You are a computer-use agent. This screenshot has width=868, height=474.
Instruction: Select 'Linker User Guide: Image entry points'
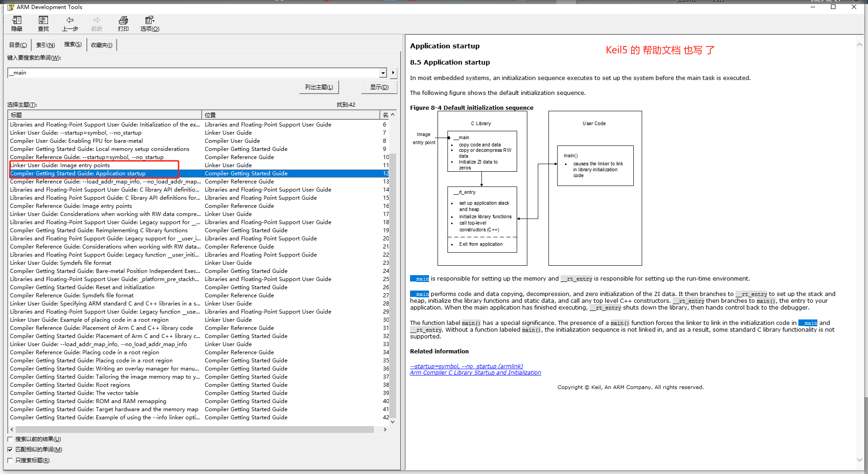click(x=60, y=165)
